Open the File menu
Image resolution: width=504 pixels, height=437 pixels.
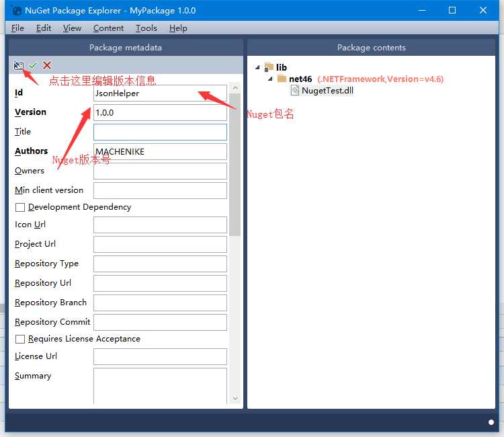coord(17,28)
